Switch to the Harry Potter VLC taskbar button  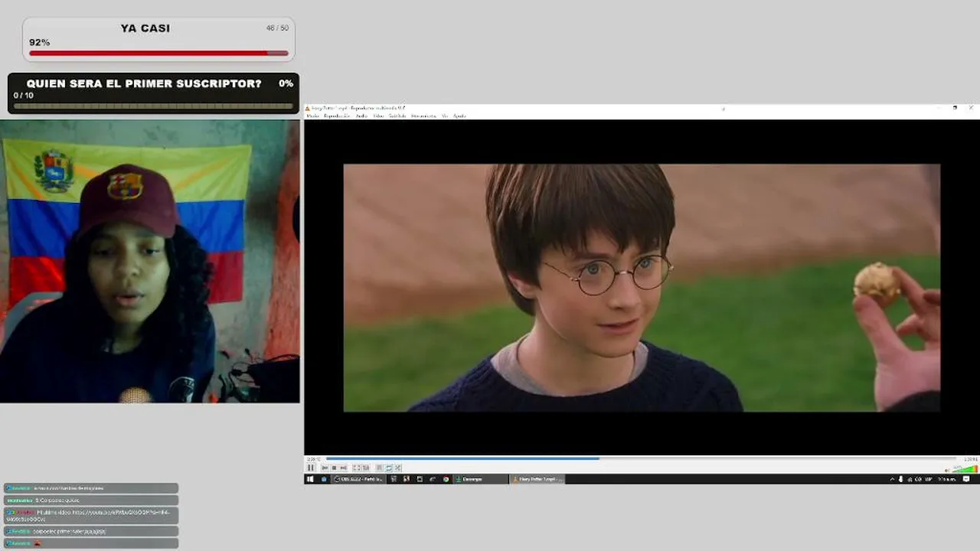tap(537, 479)
